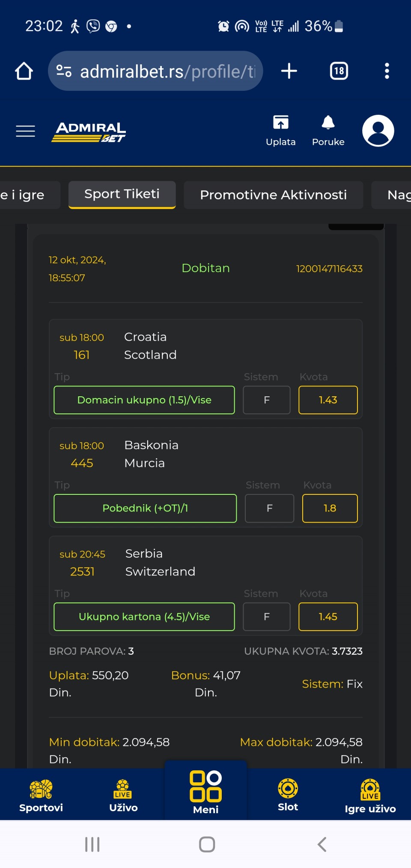Open Uživo live betting
411x868 pixels.
click(123, 796)
